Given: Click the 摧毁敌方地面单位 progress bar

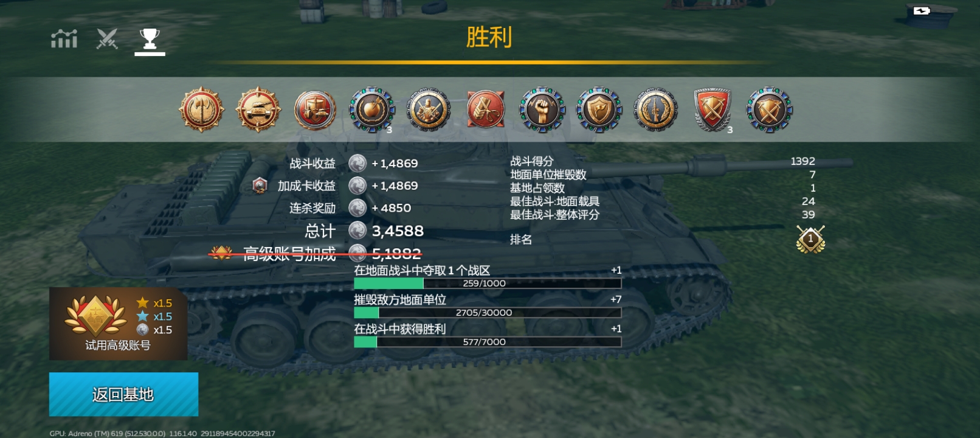Looking at the screenshot, I should pyautogui.click(x=488, y=313).
